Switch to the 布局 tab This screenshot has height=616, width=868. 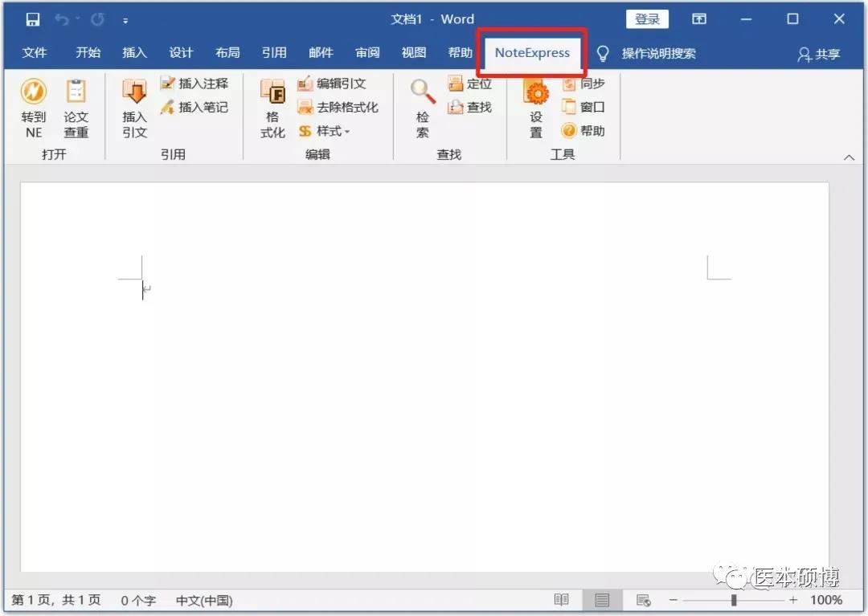click(227, 53)
